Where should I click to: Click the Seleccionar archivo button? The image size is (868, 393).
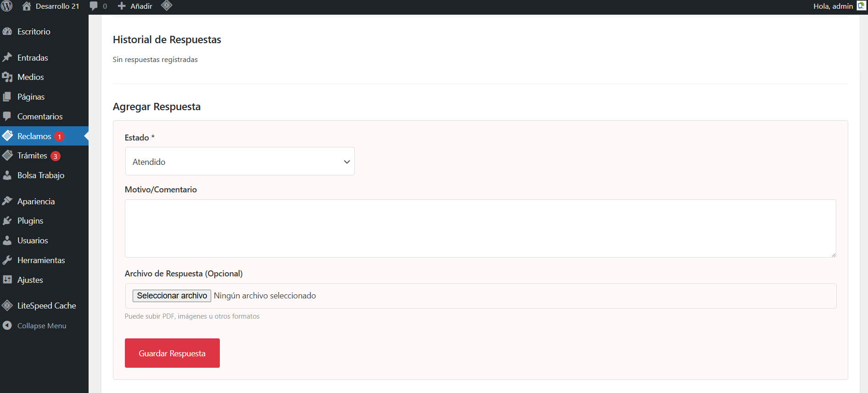pos(172,296)
